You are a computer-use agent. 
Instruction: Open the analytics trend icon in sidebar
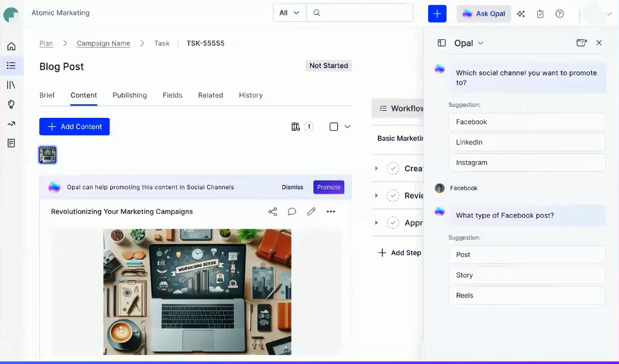pyautogui.click(x=12, y=124)
